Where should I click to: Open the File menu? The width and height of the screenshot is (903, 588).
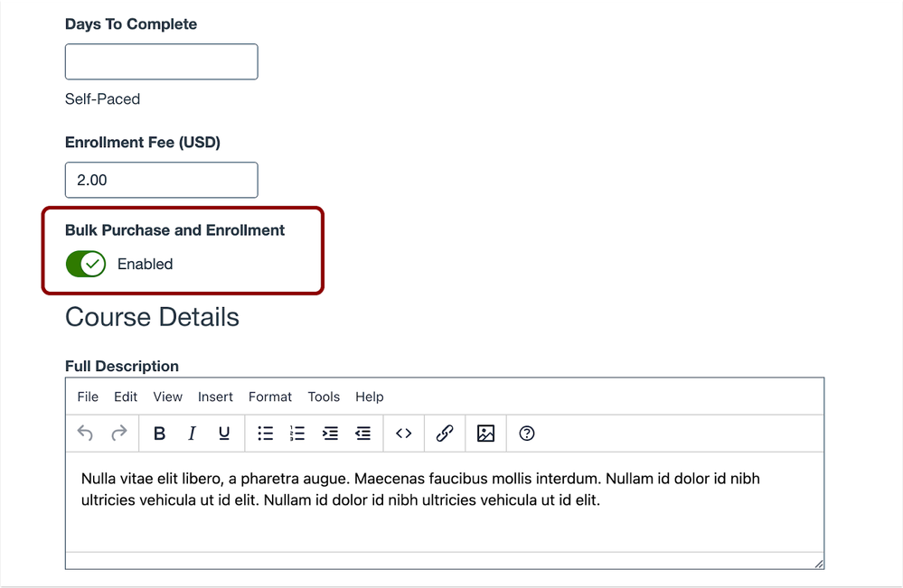(x=88, y=397)
